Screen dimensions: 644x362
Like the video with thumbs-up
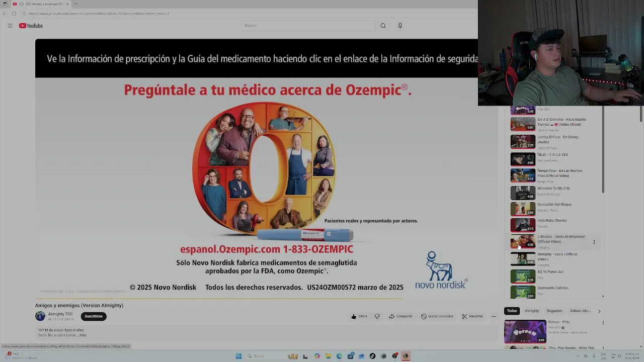[359, 316]
